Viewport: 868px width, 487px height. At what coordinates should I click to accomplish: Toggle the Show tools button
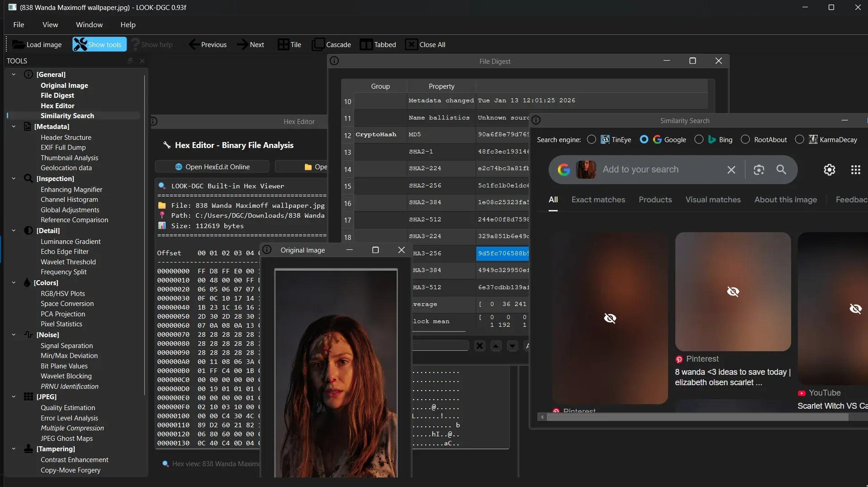click(100, 44)
